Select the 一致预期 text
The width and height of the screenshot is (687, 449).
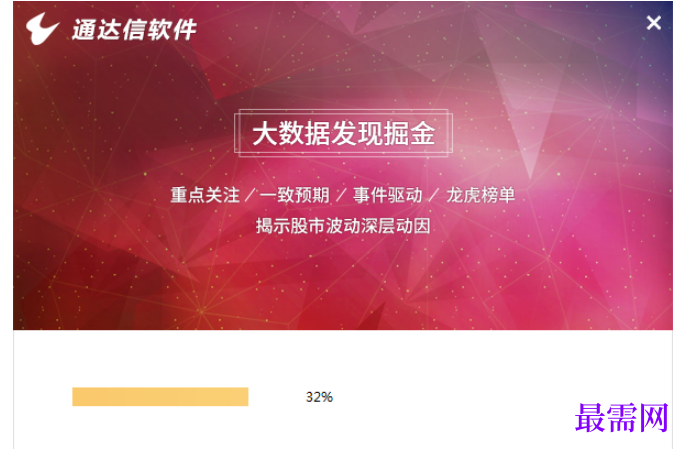click(294, 195)
